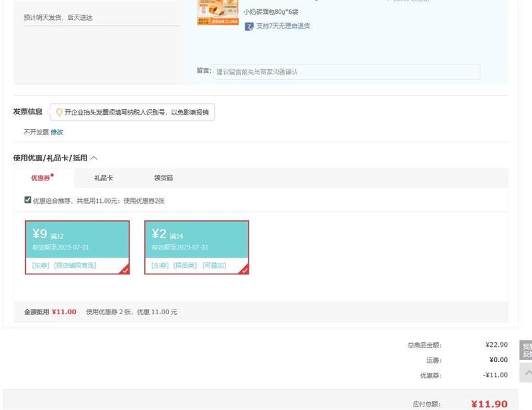Click the lightbulb icon in invoice tip
Screen dimensions: 532x410
[59, 112]
